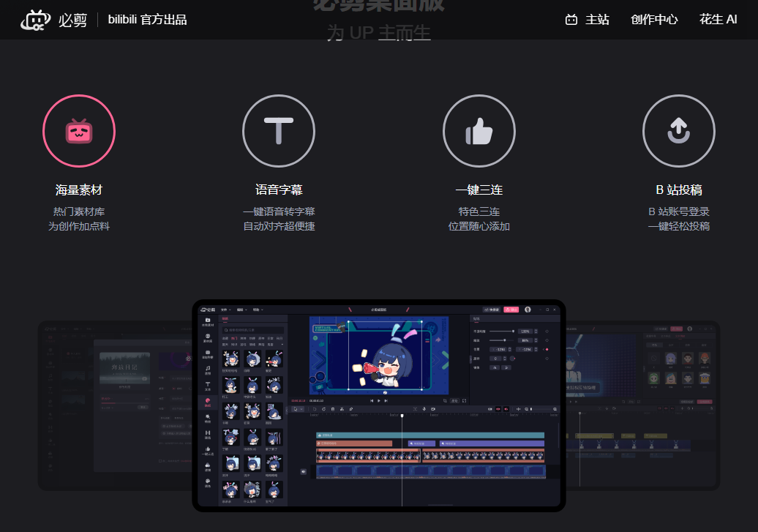758x532 pixels.
Task: Select the teal clip on the top timeline track
Action: (x=430, y=435)
